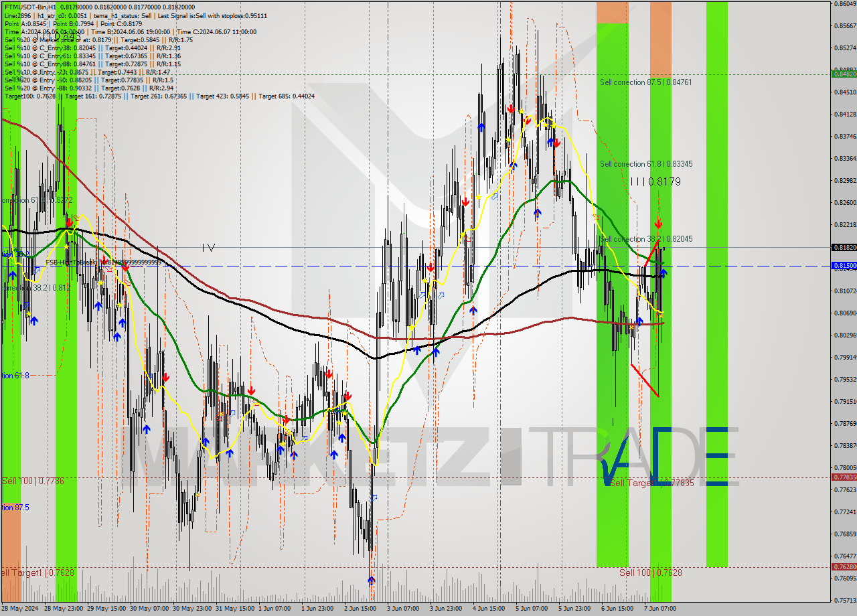This screenshot has width=857, height=616.
Task: Click the 'C_Entry88: 0.84761' sell line
Action: [x=92, y=64]
